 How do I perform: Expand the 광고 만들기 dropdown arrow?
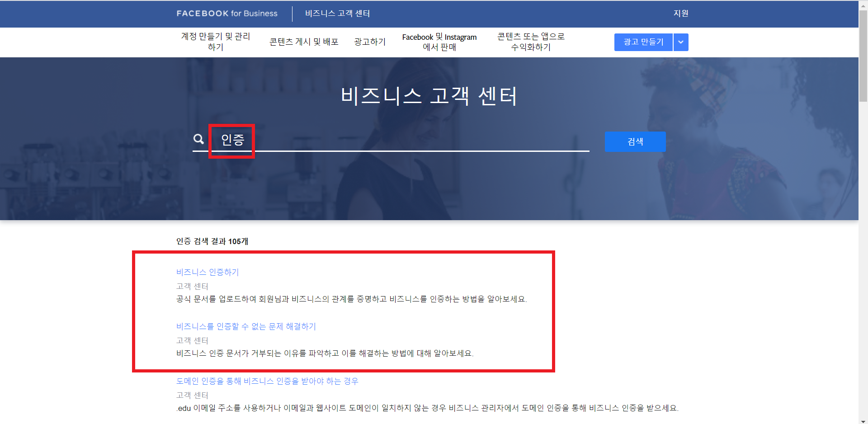681,42
